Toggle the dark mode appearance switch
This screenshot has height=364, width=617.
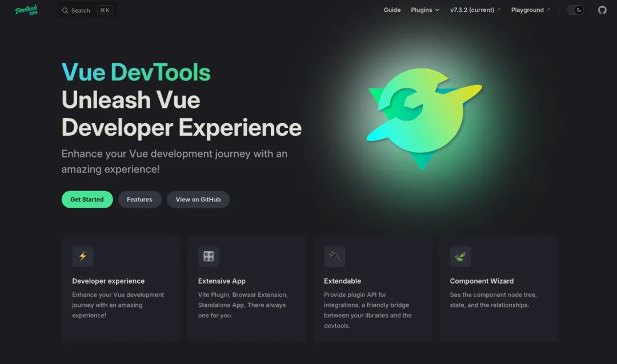pos(575,10)
